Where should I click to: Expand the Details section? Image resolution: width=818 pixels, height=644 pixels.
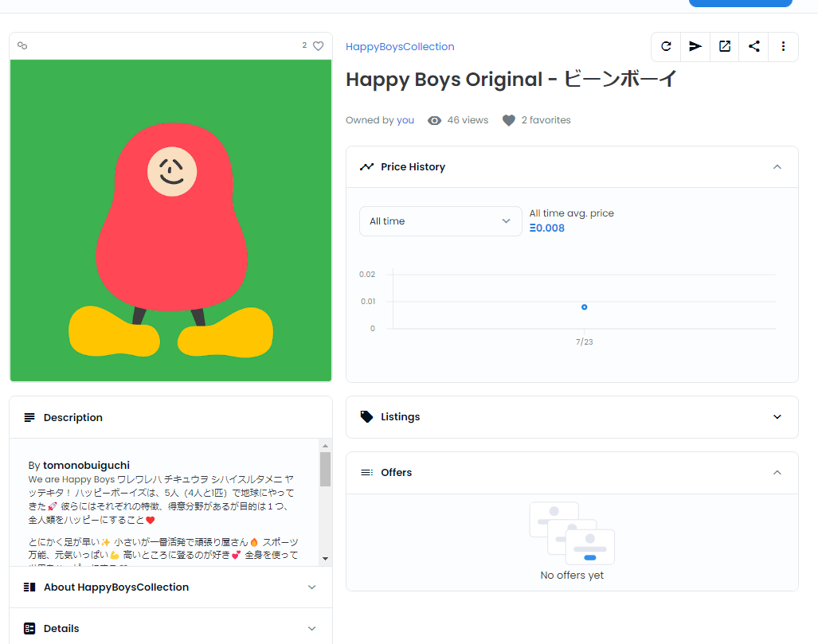point(311,628)
